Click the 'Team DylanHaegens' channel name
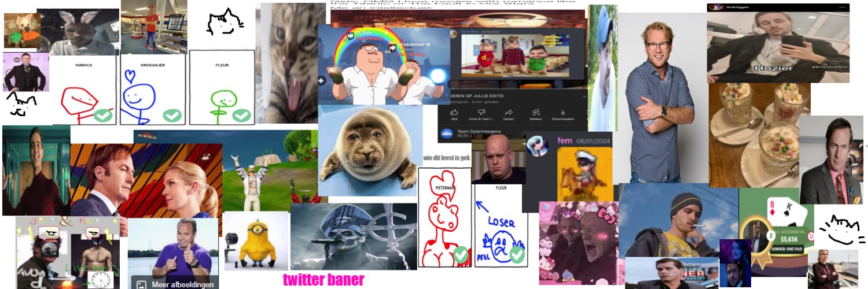This screenshot has width=868, height=289. 478,132
